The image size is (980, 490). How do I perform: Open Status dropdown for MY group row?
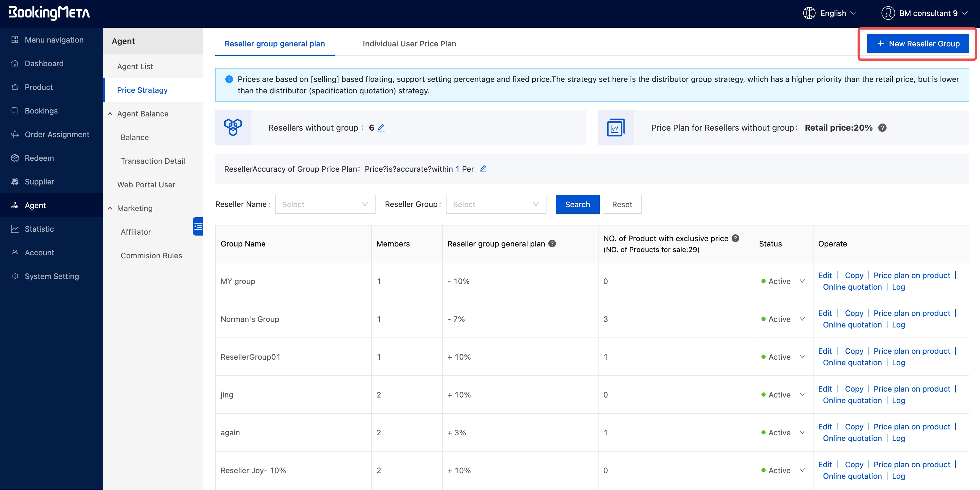pos(802,281)
